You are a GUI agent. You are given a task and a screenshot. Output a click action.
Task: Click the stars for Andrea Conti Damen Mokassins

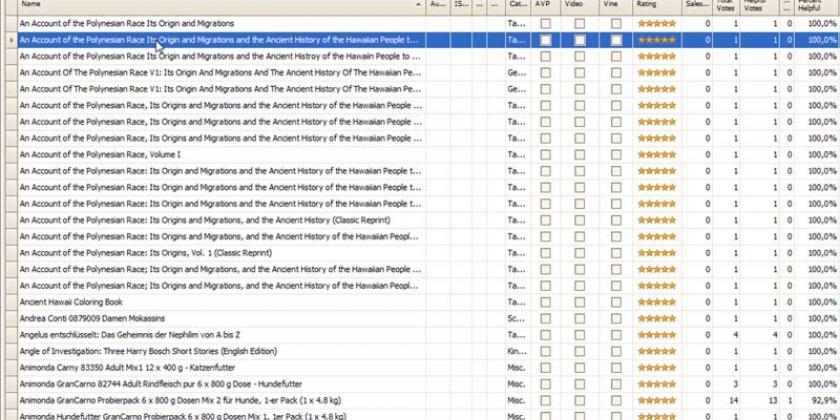[x=657, y=318]
